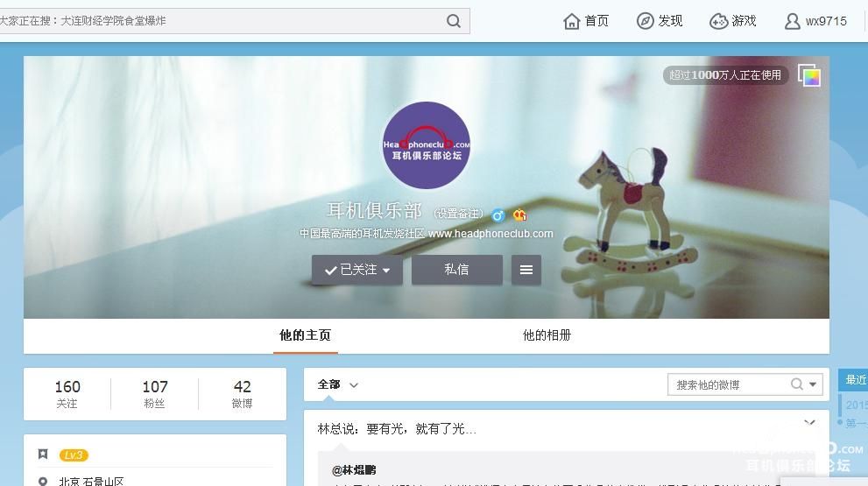Click the 耳机俱乐部 profile name
This screenshot has height=486, width=868.
pos(374,211)
